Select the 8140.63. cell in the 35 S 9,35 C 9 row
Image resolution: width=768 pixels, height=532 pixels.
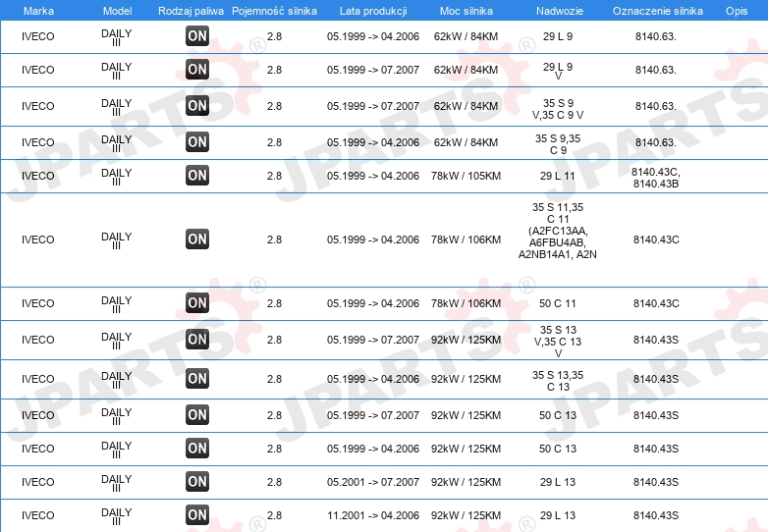(x=656, y=142)
